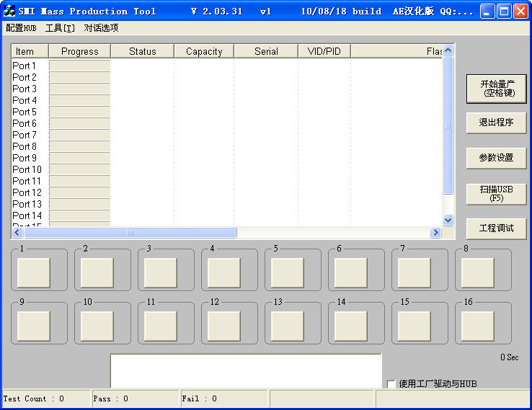The width and height of the screenshot is (532, 410).
Task: Click the port 6 slot square
Action: pos(350,273)
